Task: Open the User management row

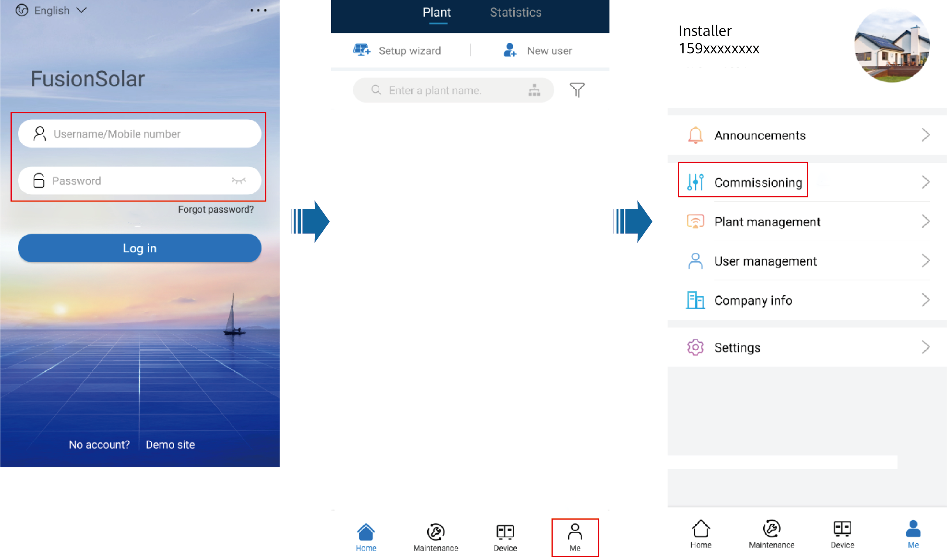Action: [x=807, y=261]
